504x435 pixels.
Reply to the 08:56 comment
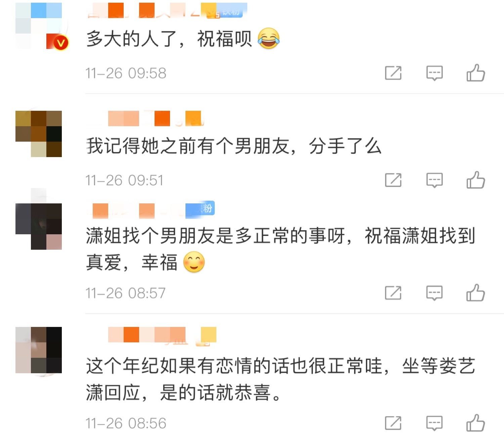[434, 423]
